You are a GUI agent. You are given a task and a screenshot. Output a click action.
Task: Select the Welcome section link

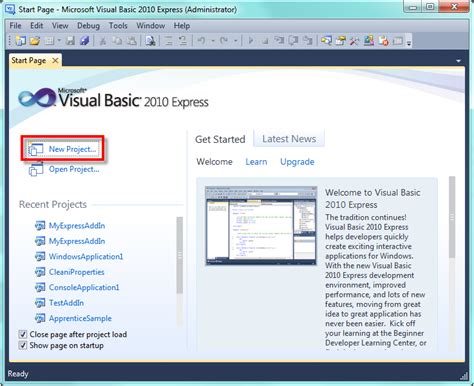(x=214, y=162)
